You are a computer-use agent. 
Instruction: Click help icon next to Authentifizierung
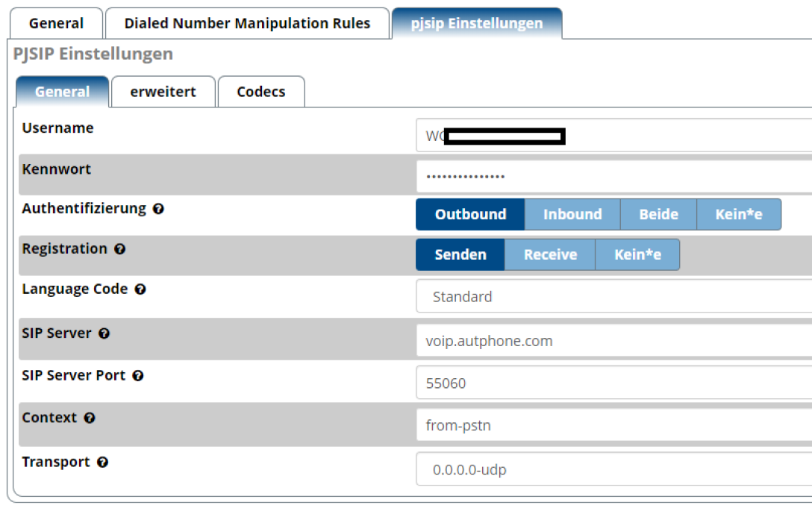click(158, 210)
